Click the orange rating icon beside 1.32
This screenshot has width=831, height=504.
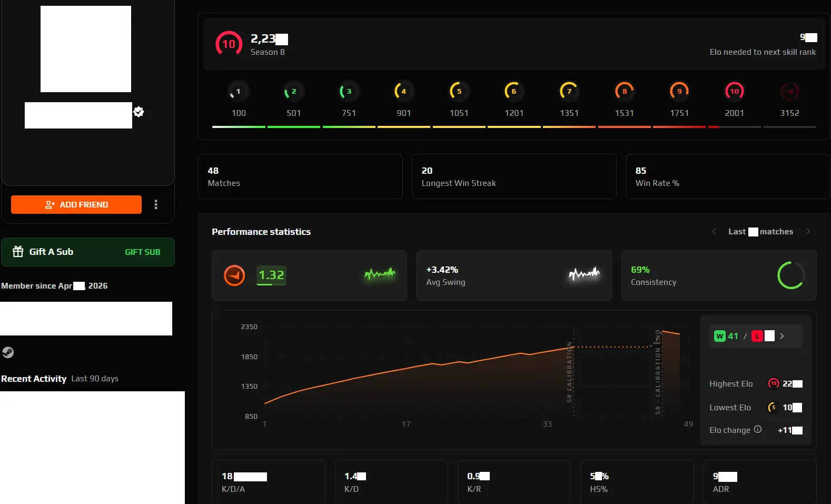(x=234, y=275)
